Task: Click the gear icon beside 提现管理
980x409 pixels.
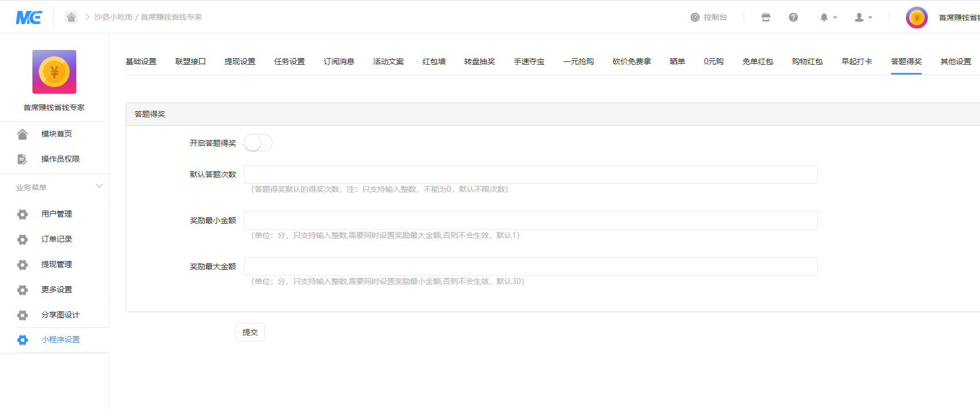Action: click(22, 265)
